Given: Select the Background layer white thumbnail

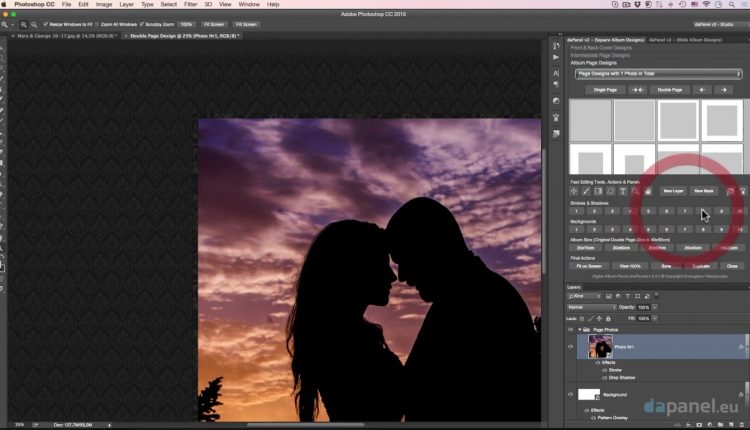Looking at the screenshot, I should (x=589, y=395).
